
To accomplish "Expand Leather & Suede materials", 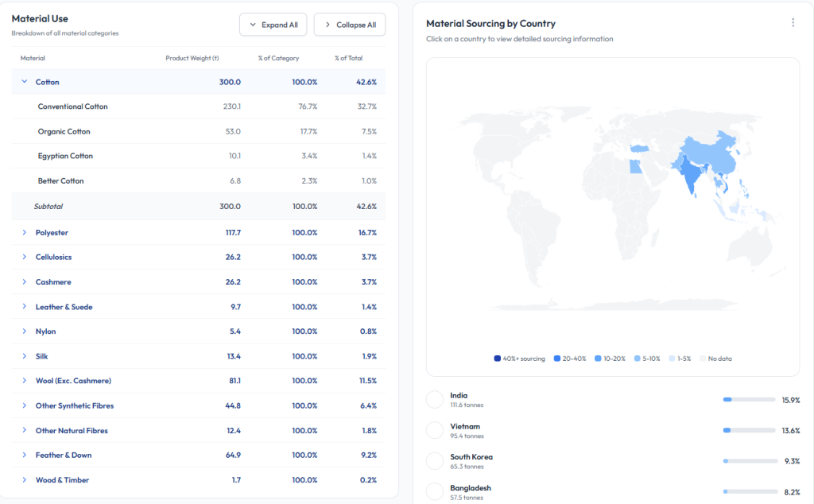I will tap(25, 307).
